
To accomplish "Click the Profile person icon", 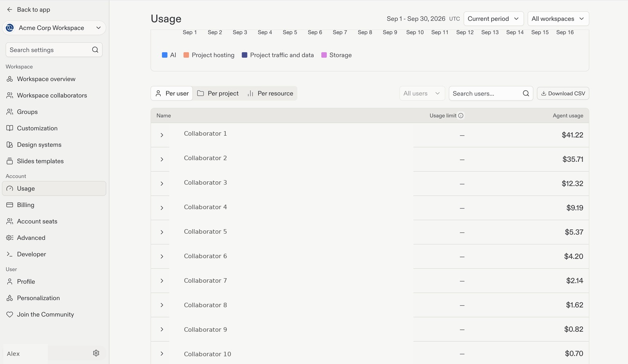I will pyautogui.click(x=10, y=281).
